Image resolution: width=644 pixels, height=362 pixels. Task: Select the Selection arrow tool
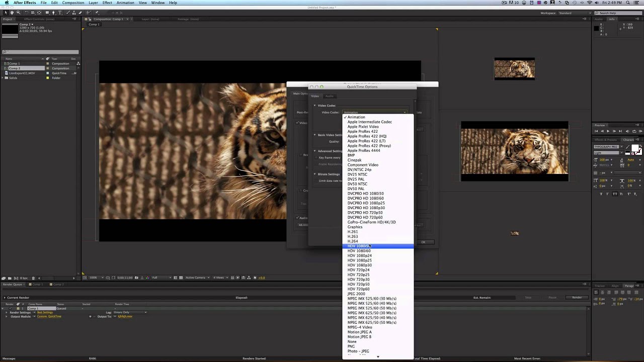[x=6, y=13]
